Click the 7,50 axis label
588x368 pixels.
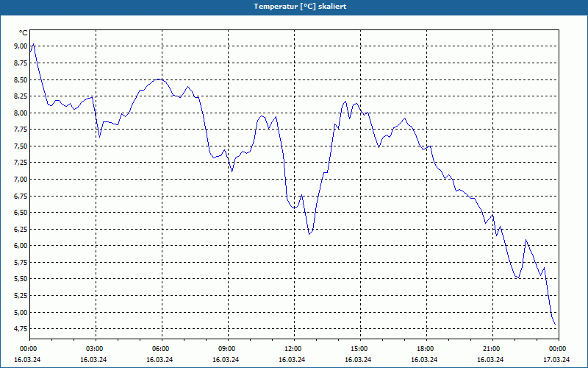pos(21,146)
